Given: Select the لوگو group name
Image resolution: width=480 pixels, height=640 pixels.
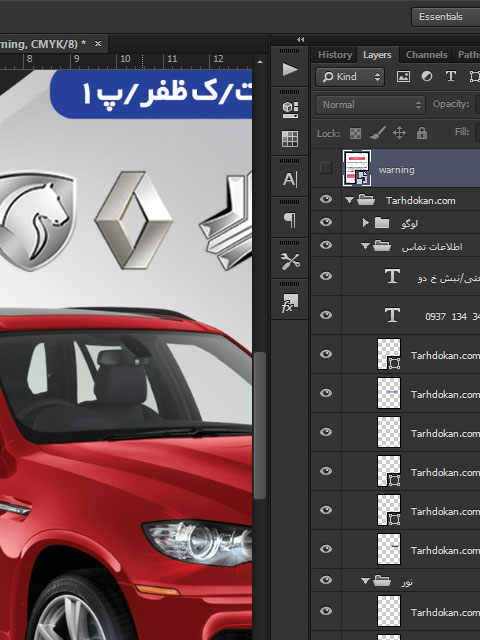Looking at the screenshot, I should tap(409, 223).
